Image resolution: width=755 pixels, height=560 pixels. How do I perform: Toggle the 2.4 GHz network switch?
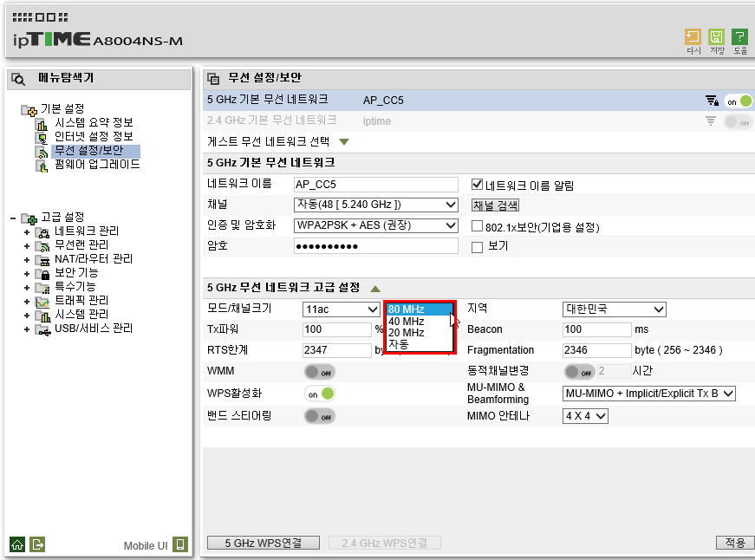point(739,122)
